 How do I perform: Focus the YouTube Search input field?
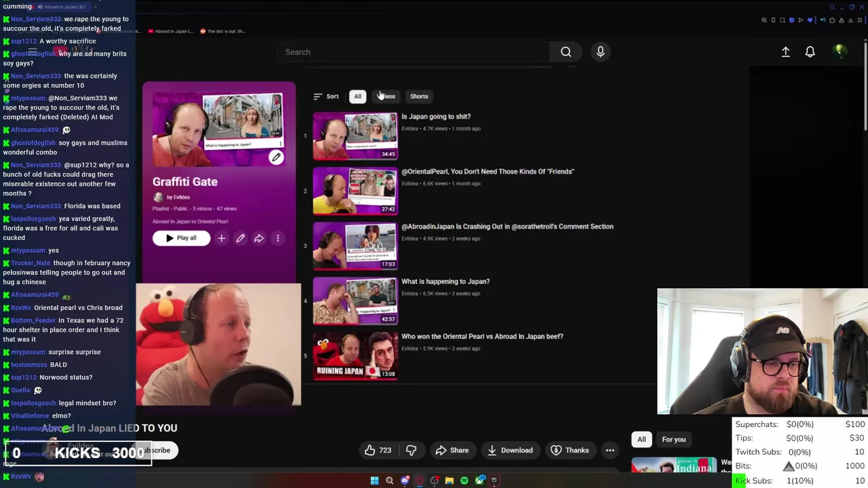tap(414, 52)
